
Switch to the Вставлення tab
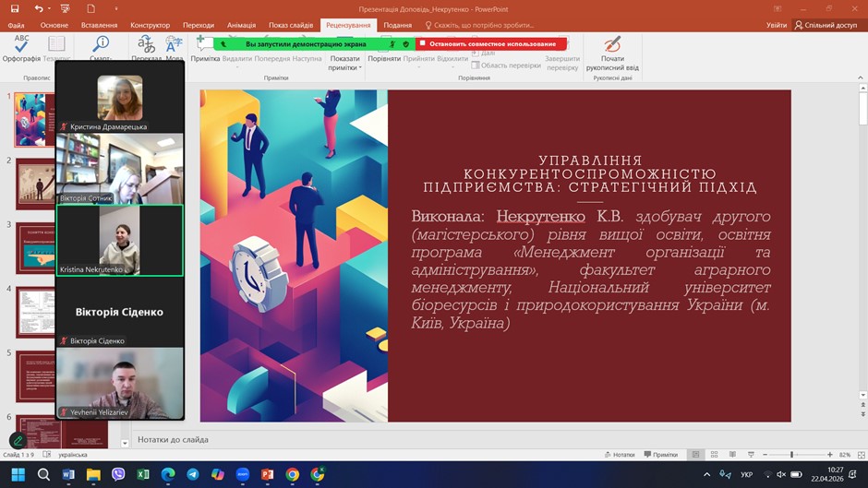tap(99, 25)
